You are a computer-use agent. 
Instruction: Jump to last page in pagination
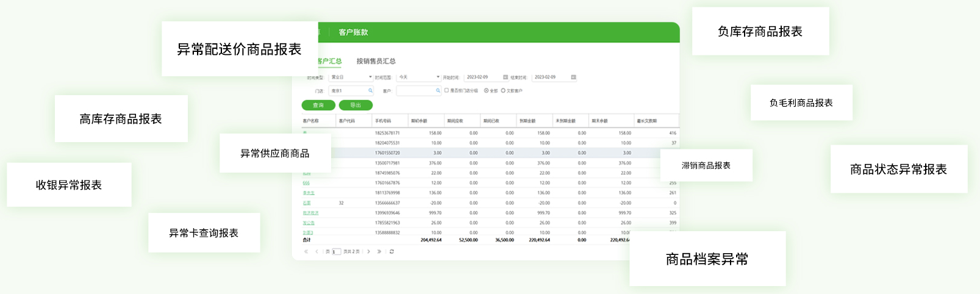coord(379,251)
